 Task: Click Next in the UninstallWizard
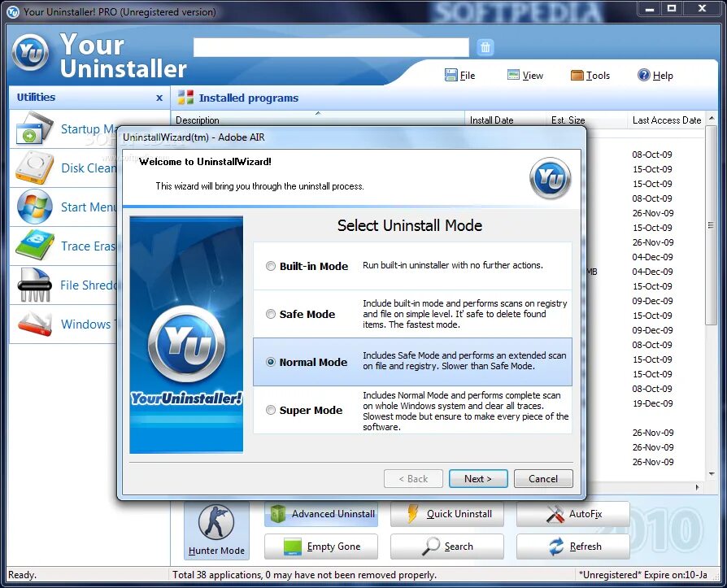478,478
